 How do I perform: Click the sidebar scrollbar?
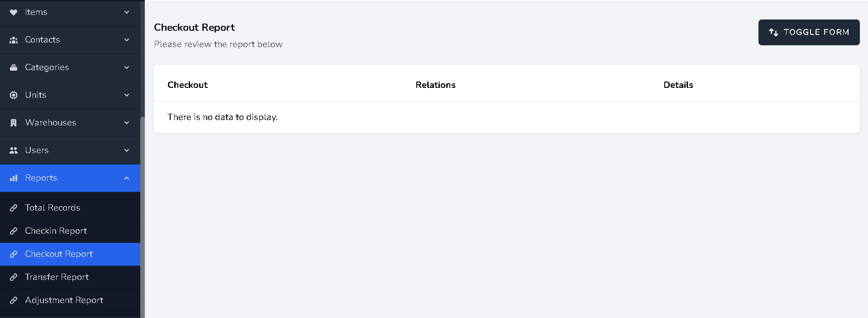click(x=142, y=204)
